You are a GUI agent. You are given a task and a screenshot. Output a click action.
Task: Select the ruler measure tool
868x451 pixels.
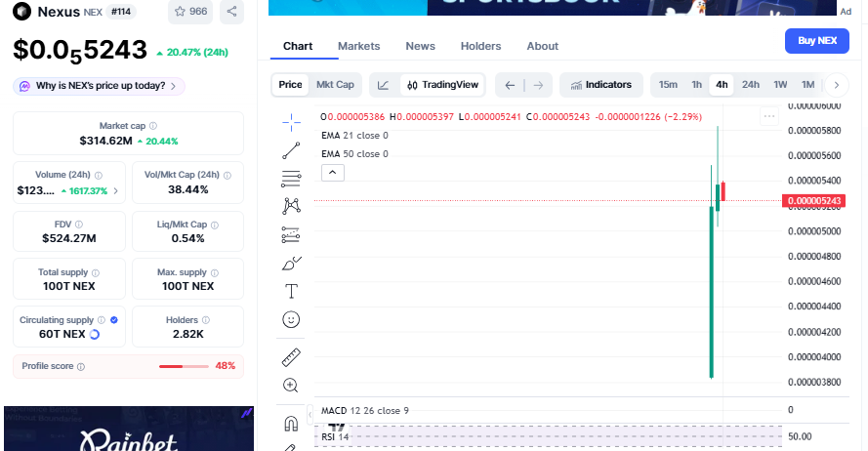point(291,357)
